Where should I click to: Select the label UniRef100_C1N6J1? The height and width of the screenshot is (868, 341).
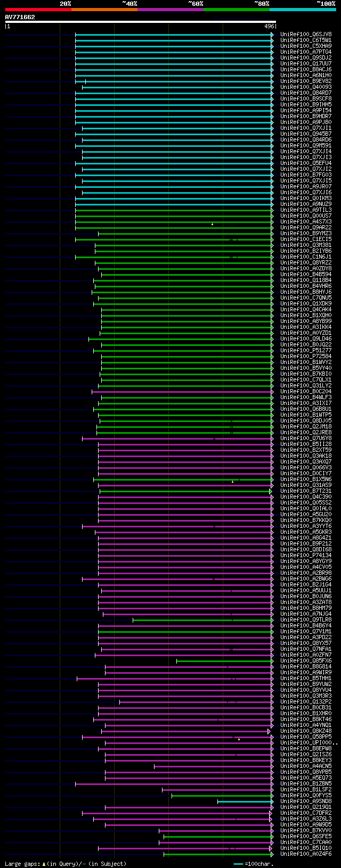click(306, 257)
